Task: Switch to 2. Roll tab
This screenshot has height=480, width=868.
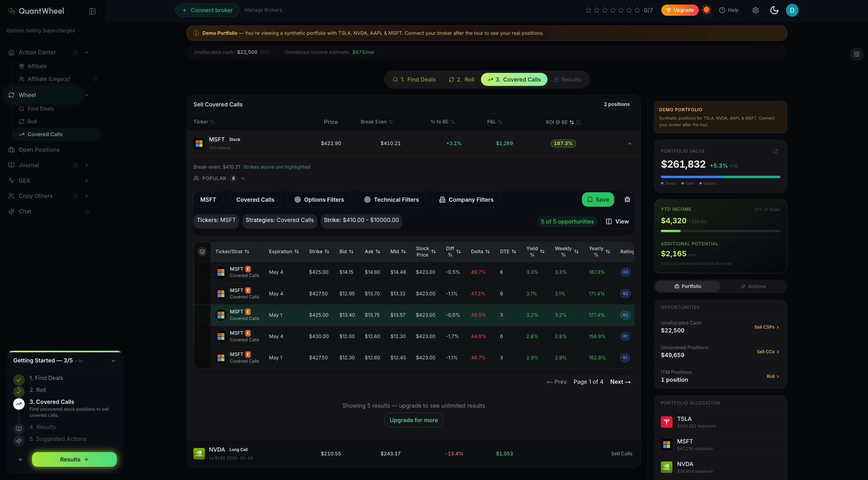Action: coord(462,79)
